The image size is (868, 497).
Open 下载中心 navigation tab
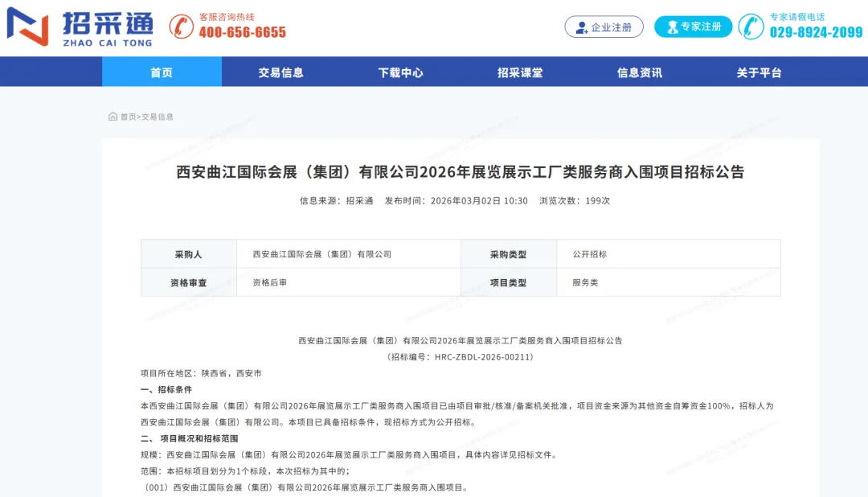point(401,72)
